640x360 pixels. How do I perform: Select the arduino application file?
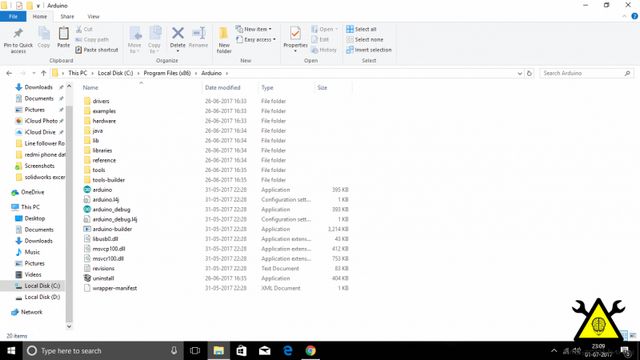(102, 190)
